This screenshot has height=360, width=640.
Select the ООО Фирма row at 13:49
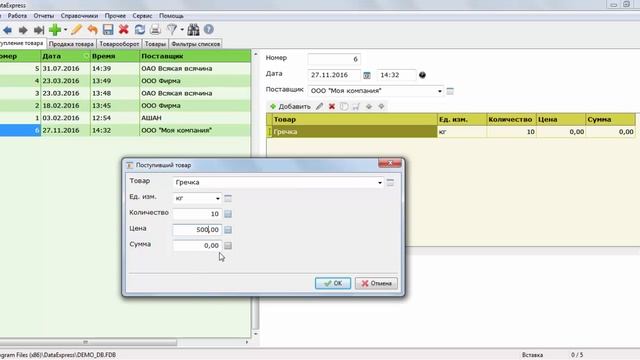pyautogui.click(x=125, y=81)
